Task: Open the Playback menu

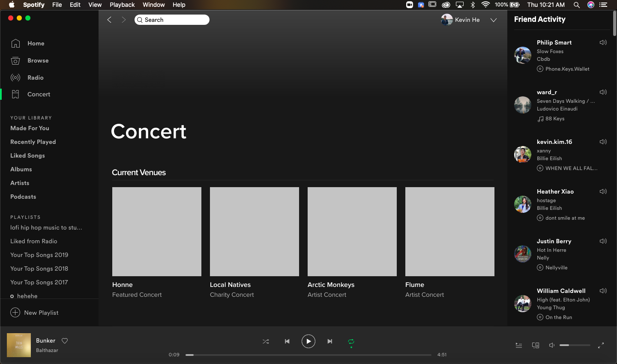Action: [122, 5]
